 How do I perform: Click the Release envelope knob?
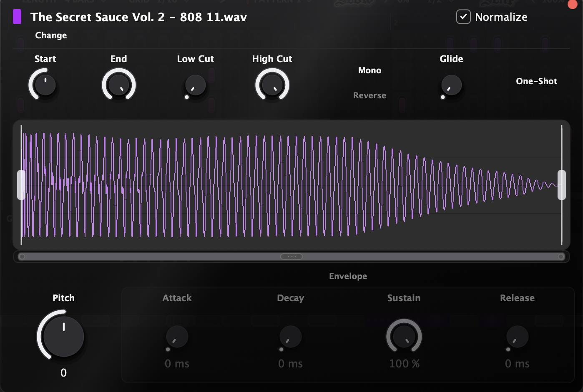pos(517,337)
